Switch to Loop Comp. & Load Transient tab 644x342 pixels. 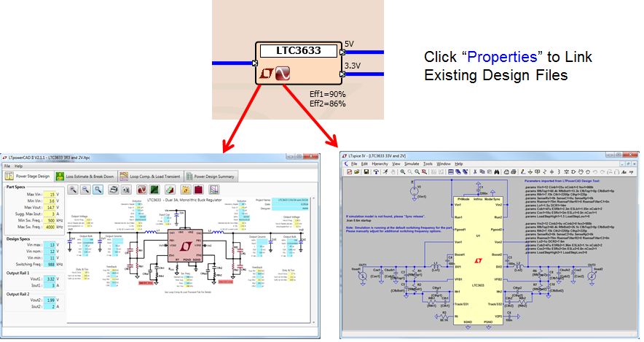pyautogui.click(x=152, y=176)
